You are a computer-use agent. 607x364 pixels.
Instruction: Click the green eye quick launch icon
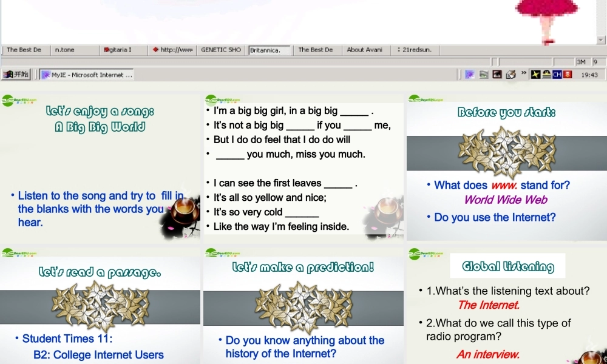(x=484, y=75)
